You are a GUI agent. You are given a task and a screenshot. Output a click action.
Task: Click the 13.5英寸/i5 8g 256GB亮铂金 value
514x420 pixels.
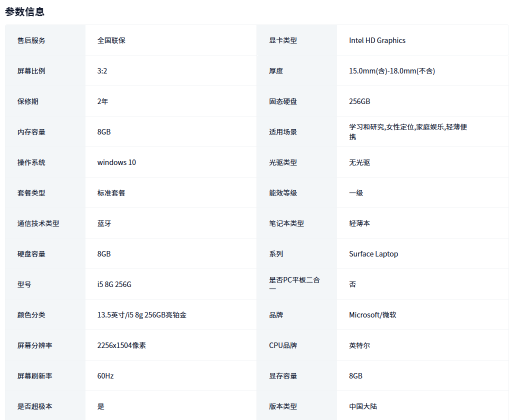pos(142,315)
